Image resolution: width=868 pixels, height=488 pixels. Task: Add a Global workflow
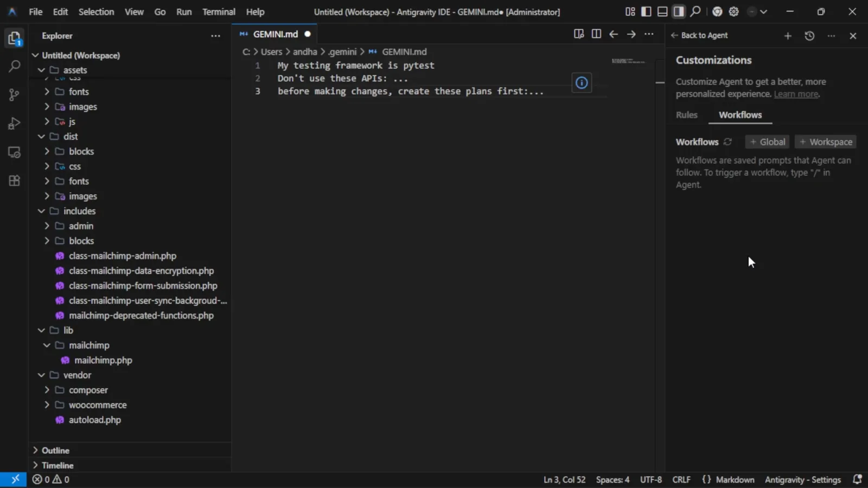pyautogui.click(x=767, y=142)
